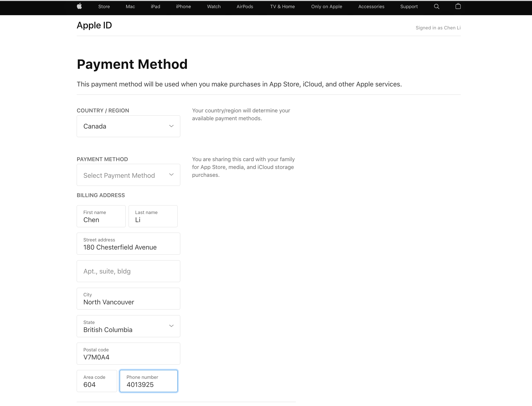Click the Apt., suite, bldg field
The height and width of the screenshot is (406, 532).
tap(128, 271)
